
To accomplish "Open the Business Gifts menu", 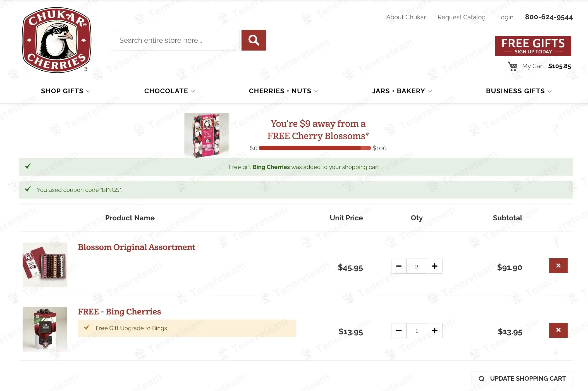I will click(518, 91).
